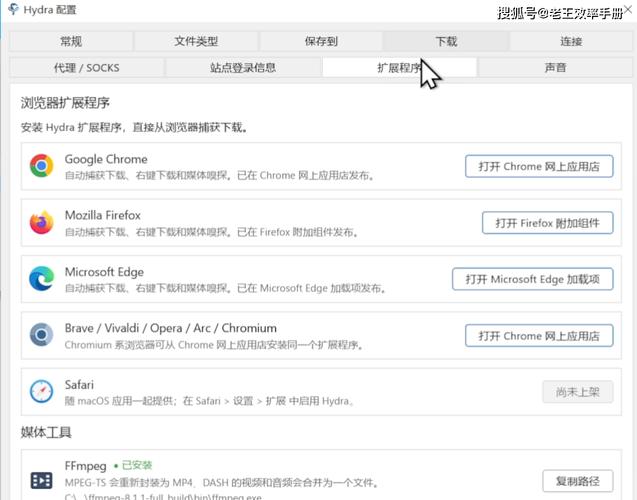Go to the 下载 tab
The image size is (637, 500).
pyautogui.click(x=446, y=41)
